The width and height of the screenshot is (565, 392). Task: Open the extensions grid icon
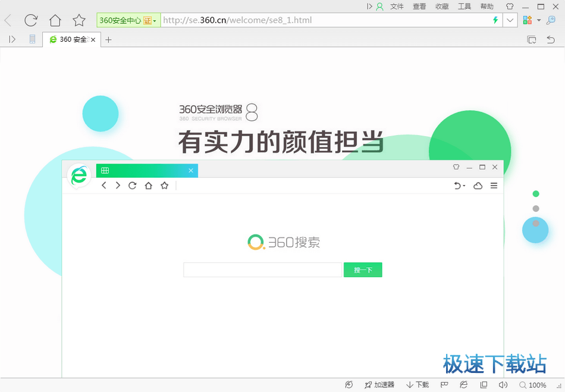click(x=528, y=20)
